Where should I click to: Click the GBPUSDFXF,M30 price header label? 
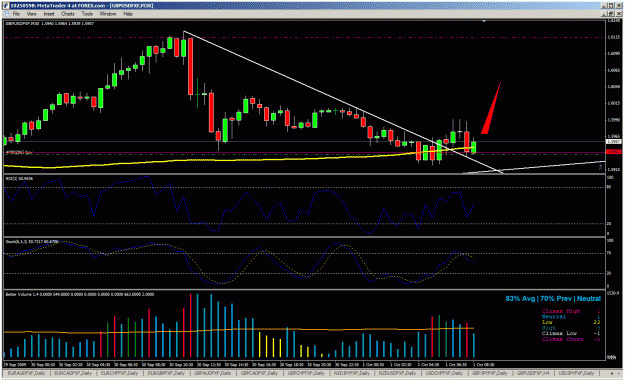50,24
